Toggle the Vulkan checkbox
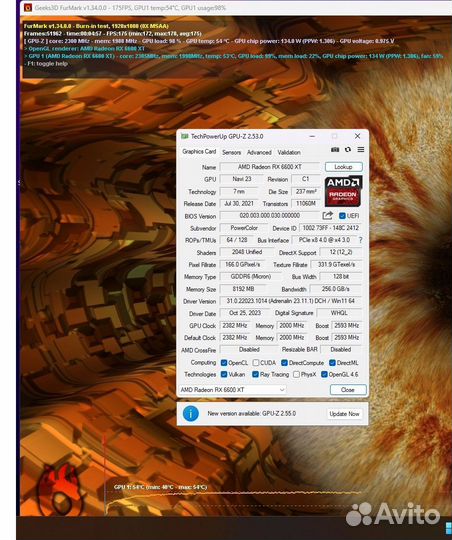The image size is (452, 540). (224, 374)
